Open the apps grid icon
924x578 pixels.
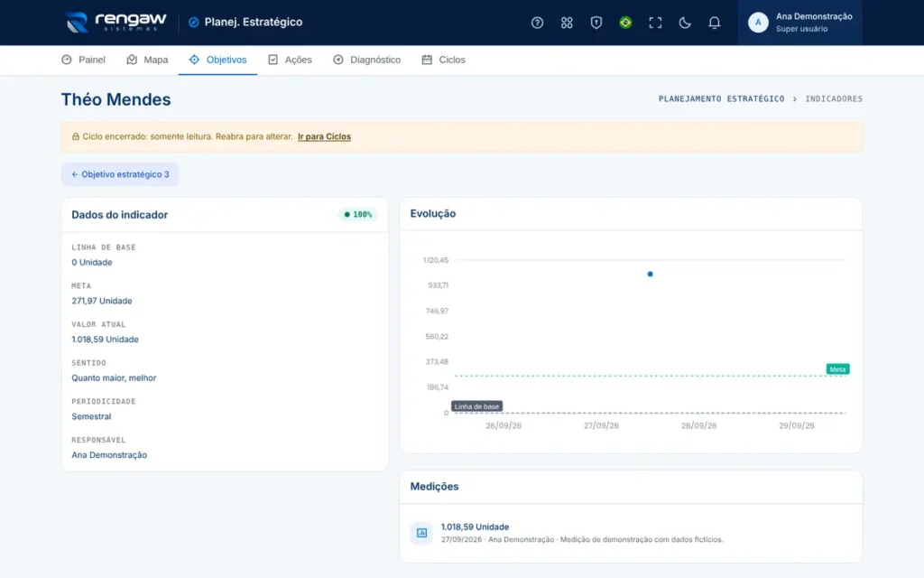pos(567,23)
